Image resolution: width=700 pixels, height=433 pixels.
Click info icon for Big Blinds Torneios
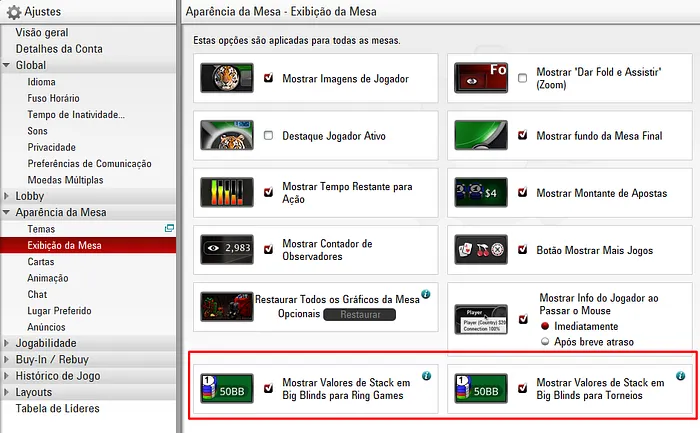point(680,376)
